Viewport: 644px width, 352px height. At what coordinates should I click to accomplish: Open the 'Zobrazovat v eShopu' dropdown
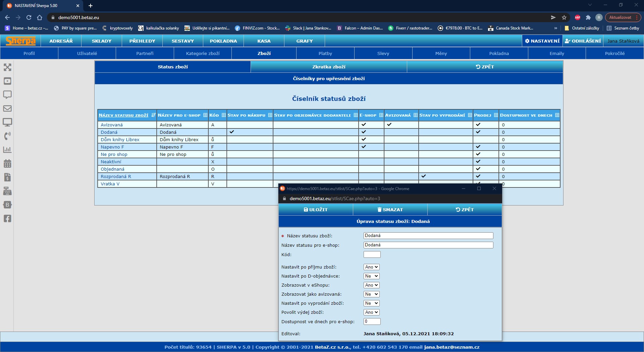coord(371,285)
